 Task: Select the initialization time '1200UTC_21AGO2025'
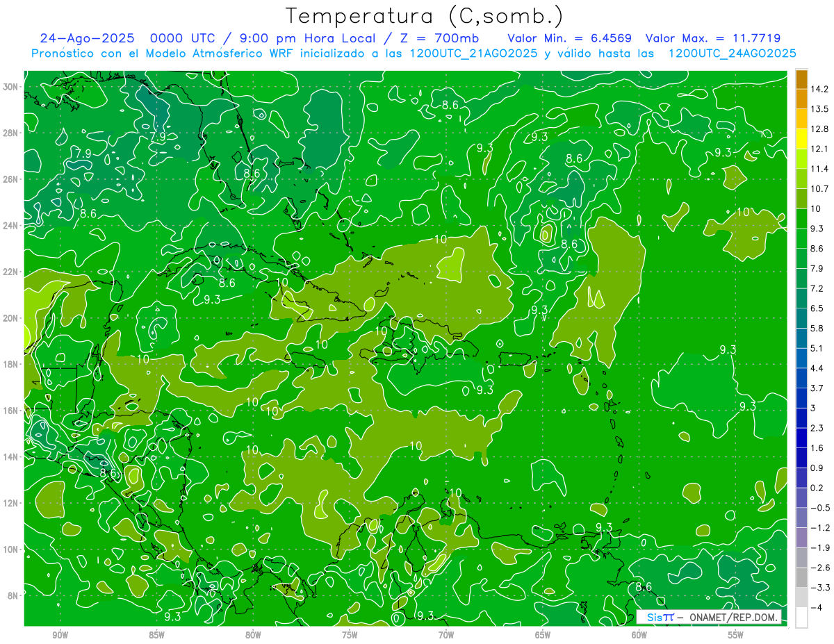tap(473, 53)
